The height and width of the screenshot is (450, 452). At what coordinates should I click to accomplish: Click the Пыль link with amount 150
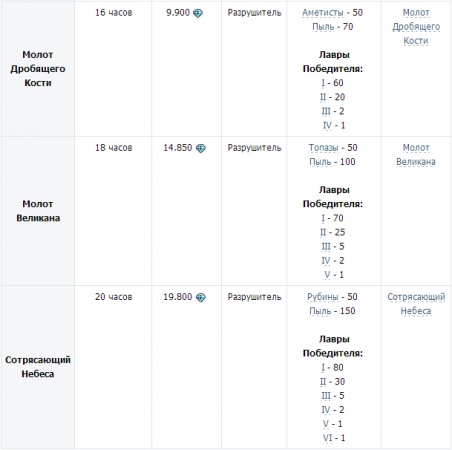point(320,311)
